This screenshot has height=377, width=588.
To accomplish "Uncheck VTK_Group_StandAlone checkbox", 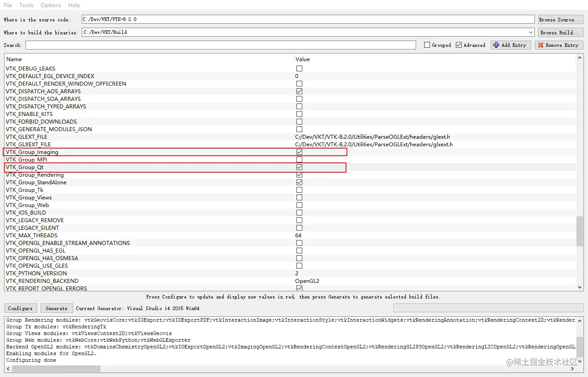I will click(x=299, y=182).
